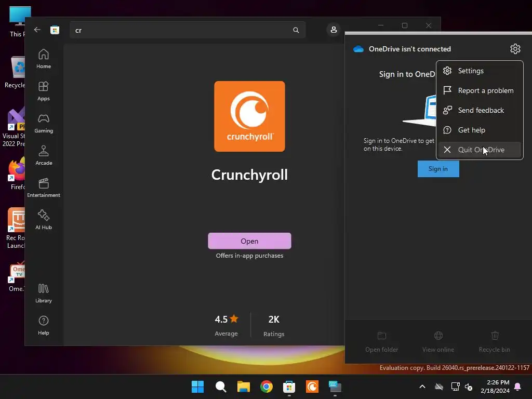Click Recycle bin in OneDrive panel
This screenshot has height=399, width=532.
[x=495, y=342]
